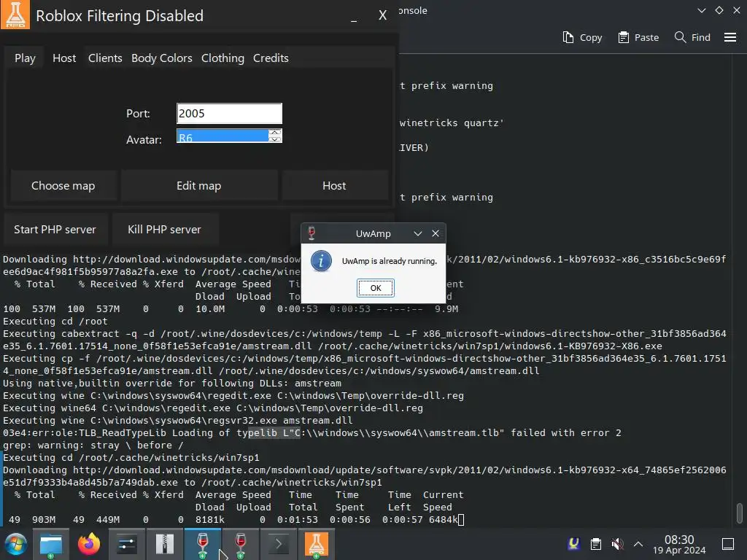Viewport: 747px width, 560px height.
Task: Switch to the Clothing tab
Action: [x=223, y=58]
